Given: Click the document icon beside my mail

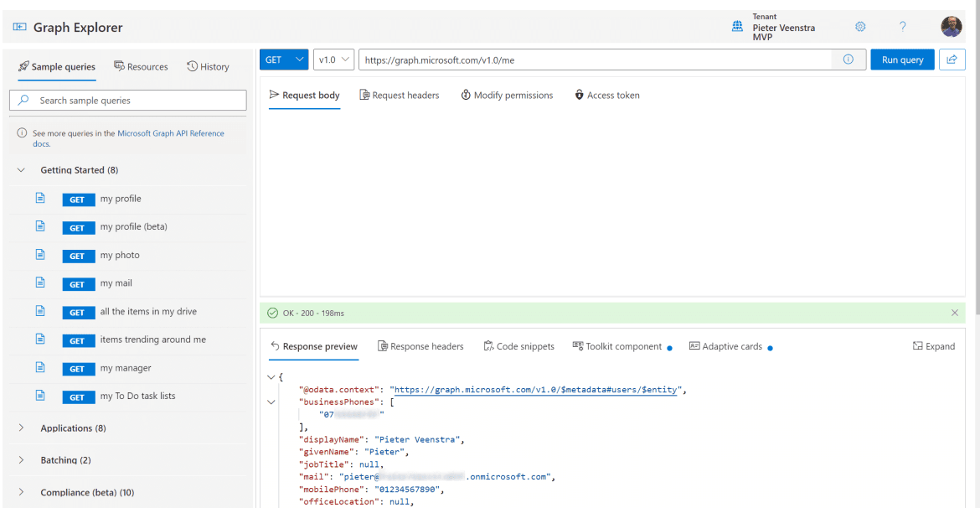Looking at the screenshot, I should [40, 283].
